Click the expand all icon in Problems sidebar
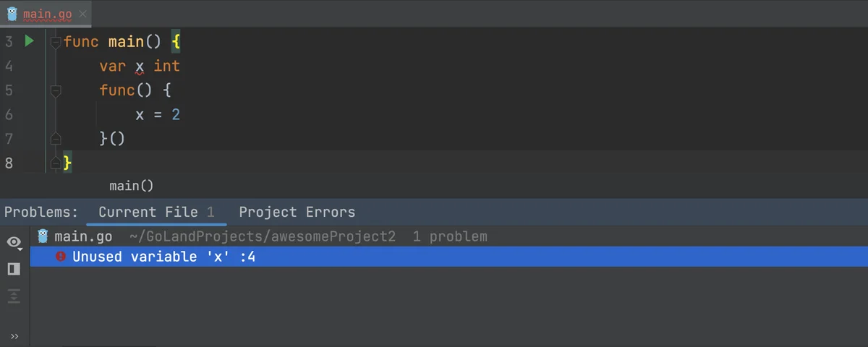868x347 pixels. point(14,296)
